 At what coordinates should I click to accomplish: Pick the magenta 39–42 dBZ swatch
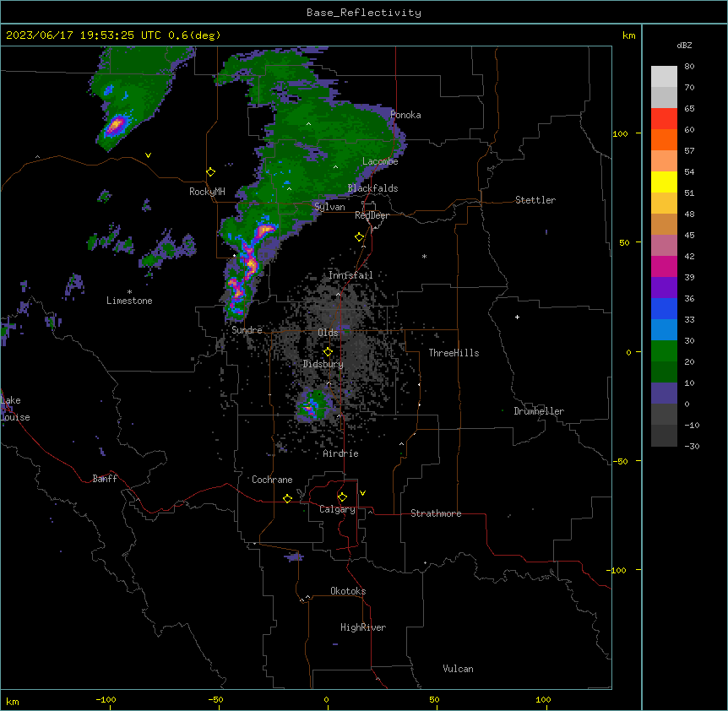[664, 266]
